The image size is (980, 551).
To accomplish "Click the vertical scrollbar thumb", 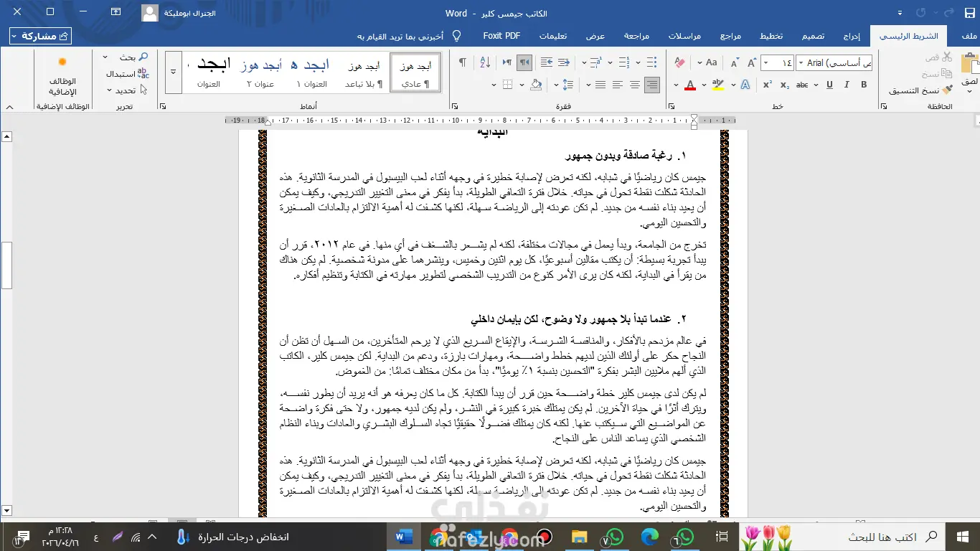I will click(x=7, y=265).
